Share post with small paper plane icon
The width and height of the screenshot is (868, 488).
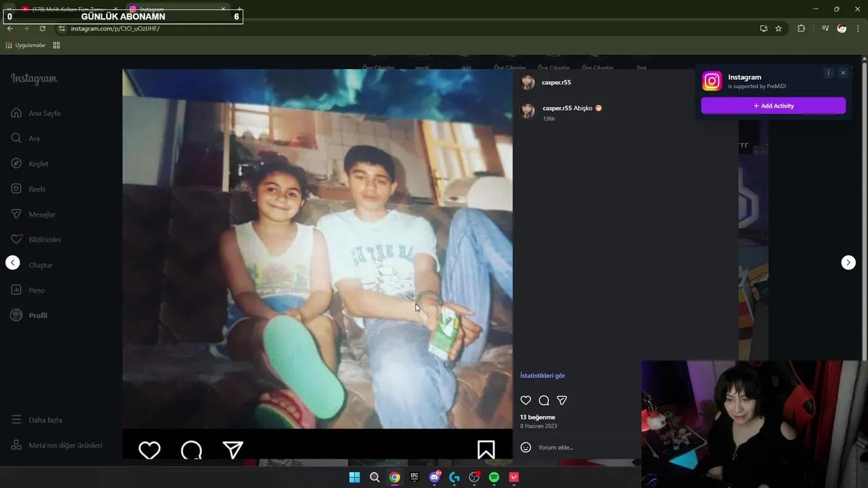click(x=561, y=401)
